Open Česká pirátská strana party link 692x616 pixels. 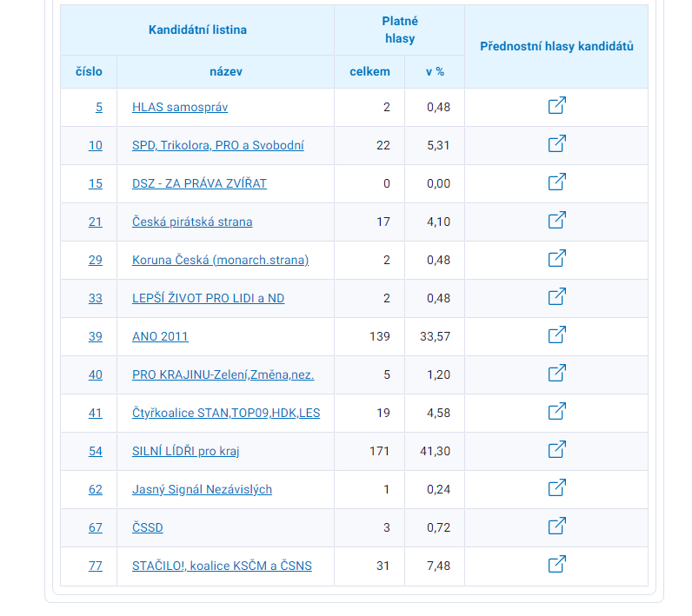[x=192, y=222]
